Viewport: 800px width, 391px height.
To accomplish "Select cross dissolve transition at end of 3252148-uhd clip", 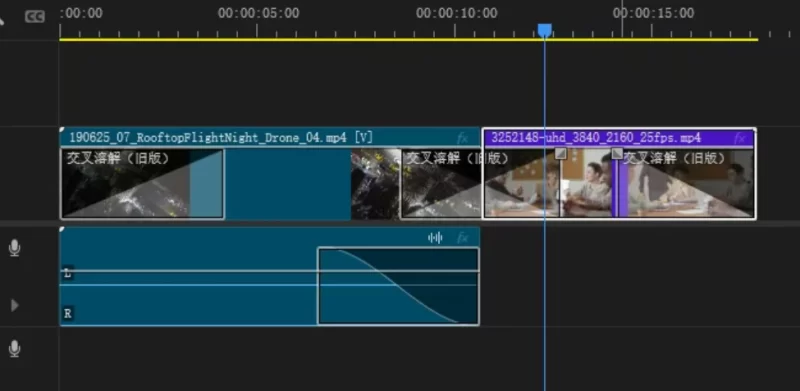I will click(x=686, y=184).
